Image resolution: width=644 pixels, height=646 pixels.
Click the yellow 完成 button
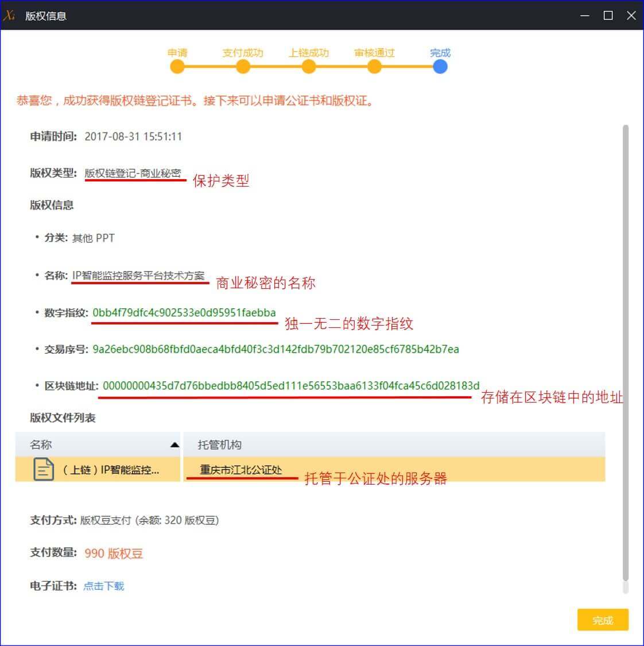603,620
